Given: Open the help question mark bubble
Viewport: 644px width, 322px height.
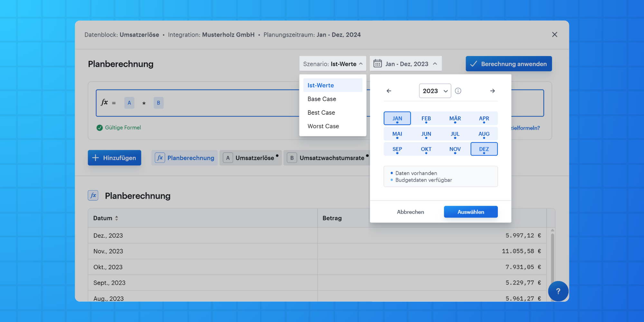Looking at the screenshot, I should (x=558, y=291).
